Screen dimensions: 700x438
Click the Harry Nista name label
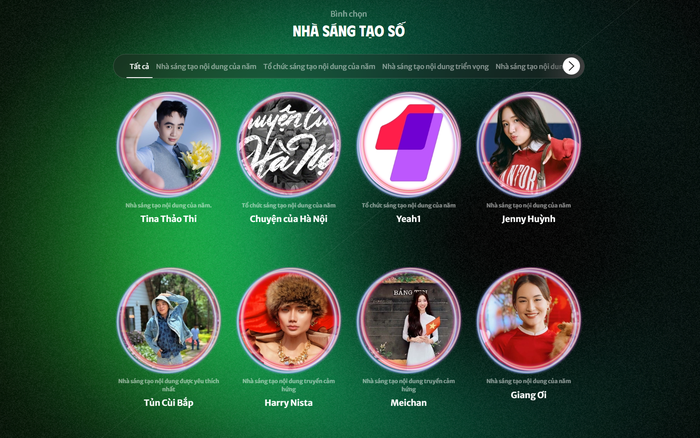(288, 403)
